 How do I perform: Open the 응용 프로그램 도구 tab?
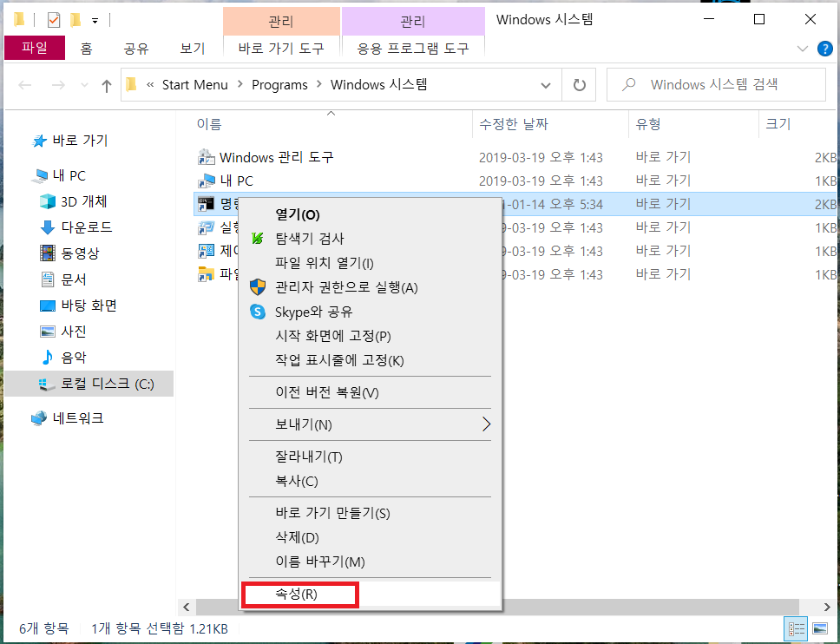413,49
